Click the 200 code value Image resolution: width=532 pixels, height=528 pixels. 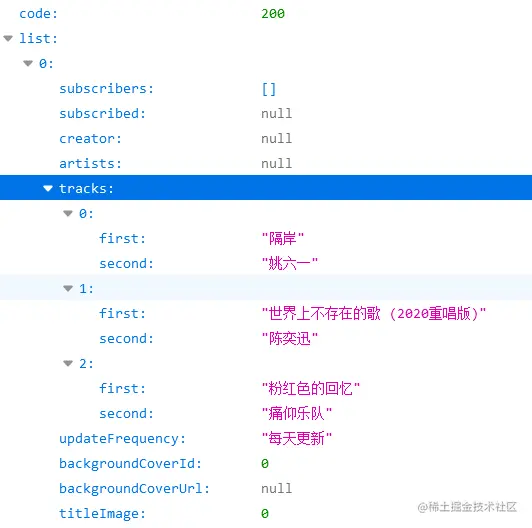point(273,14)
